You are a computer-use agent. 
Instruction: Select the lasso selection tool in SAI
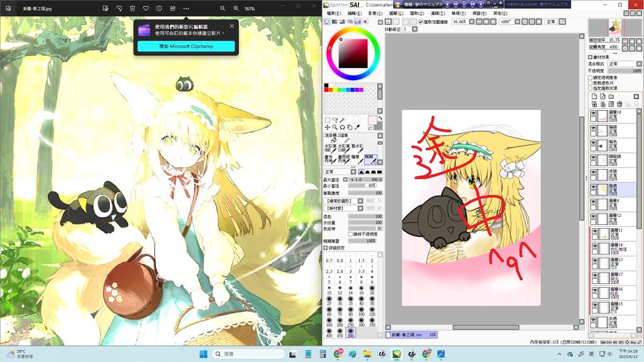(335, 120)
